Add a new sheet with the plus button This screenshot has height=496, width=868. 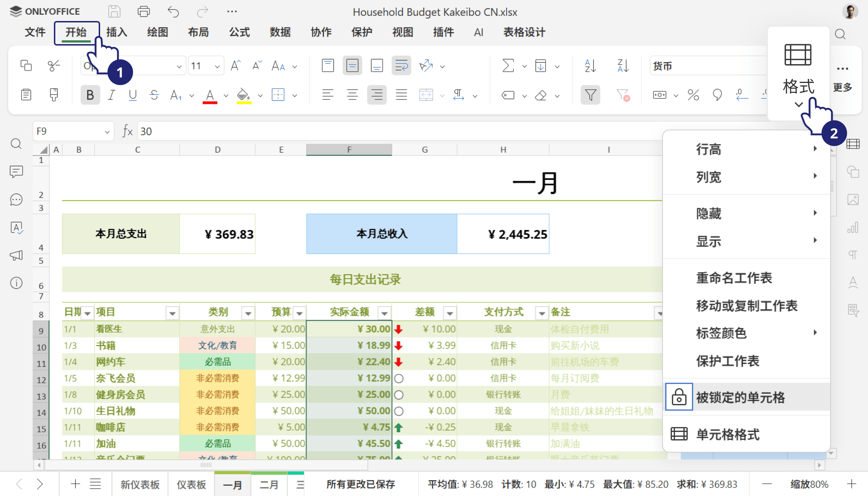75,484
